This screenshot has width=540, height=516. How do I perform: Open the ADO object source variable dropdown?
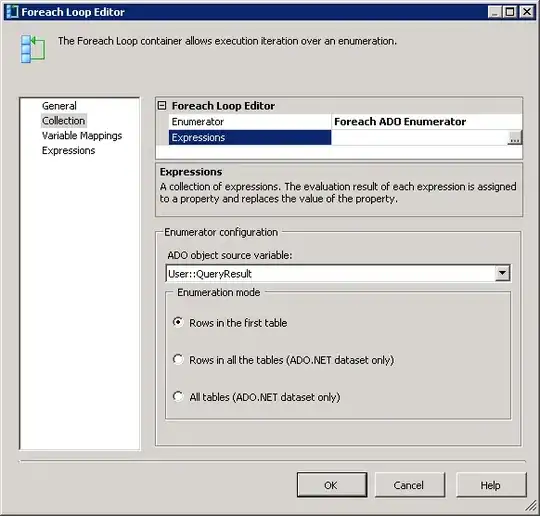pos(502,274)
